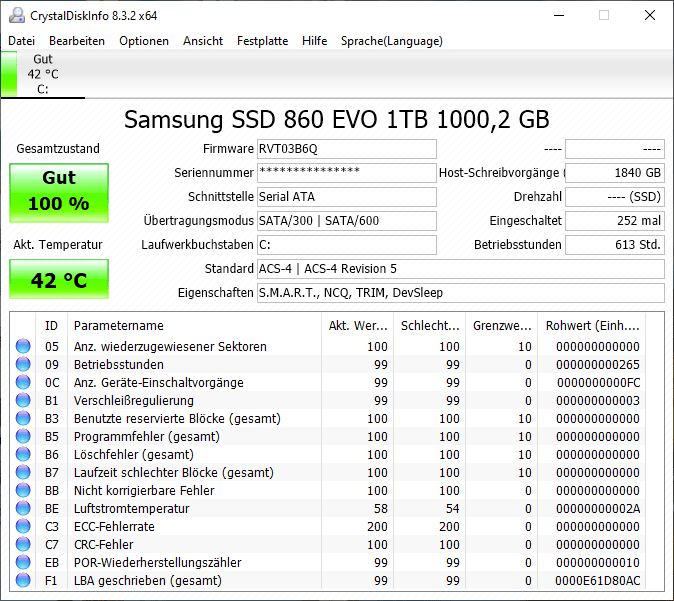Click the Akt. Temperatur label
This screenshot has width=674, height=601.
[x=58, y=245]
